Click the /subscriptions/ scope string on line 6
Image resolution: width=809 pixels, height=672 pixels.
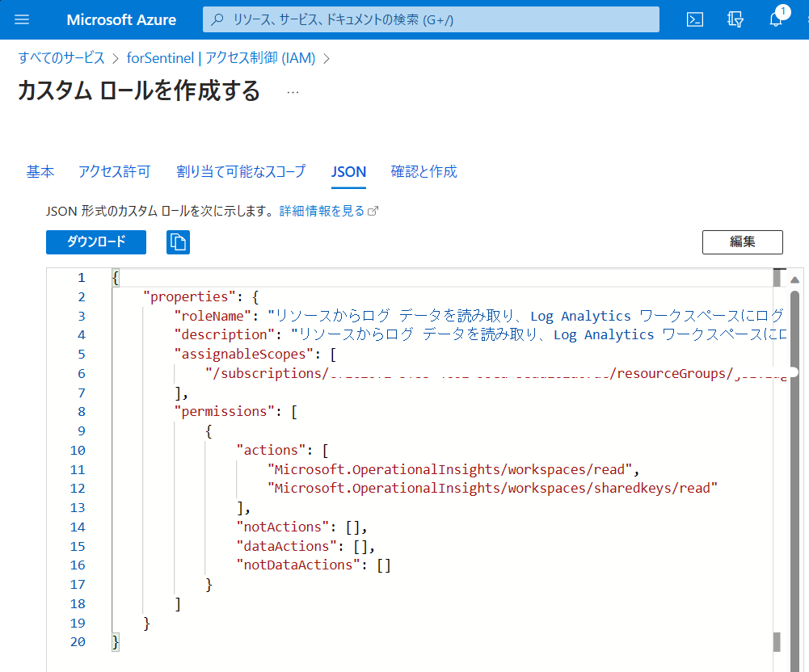pyautogui.click(x=495, y=373)
